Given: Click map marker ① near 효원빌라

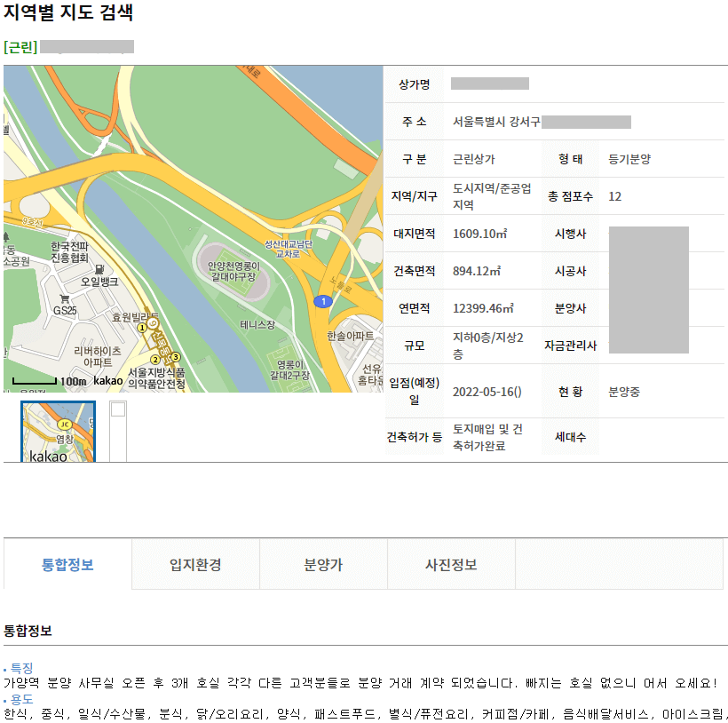Looking at the screenshot, I should click(142, 327).
